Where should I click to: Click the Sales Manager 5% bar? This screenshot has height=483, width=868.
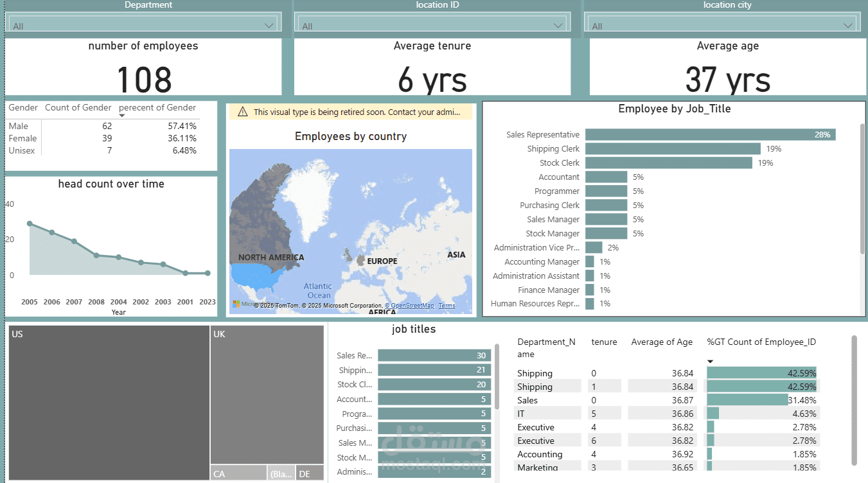[x=606, y=220]
